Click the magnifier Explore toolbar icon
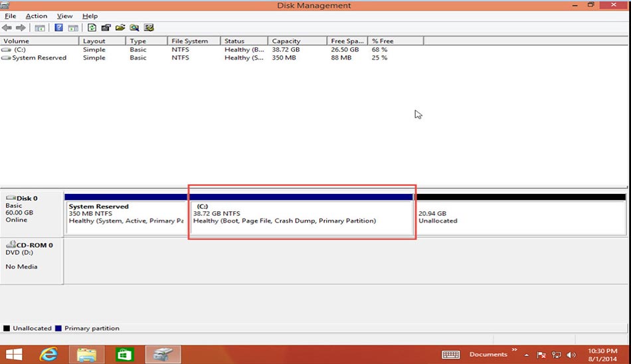Viewport: 631px width, 364px height. [134, 28]
